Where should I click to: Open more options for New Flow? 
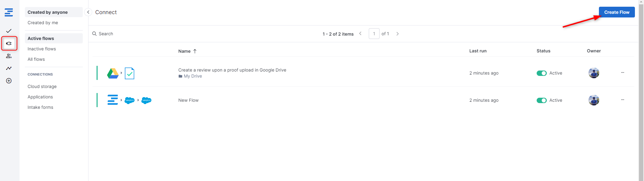coord(622,100)
